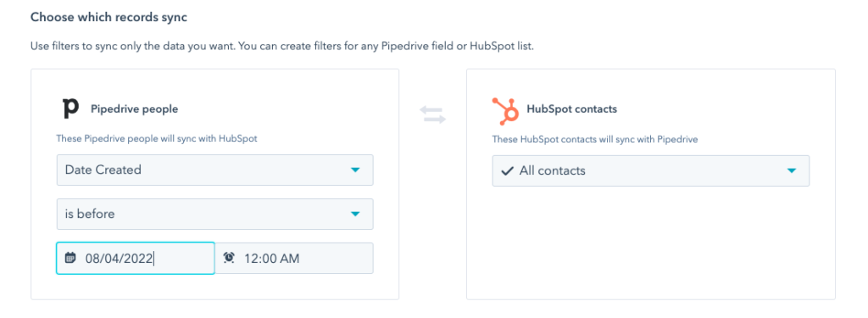
Task: Open the All contacts dropdown
Action: coord(650,170)
